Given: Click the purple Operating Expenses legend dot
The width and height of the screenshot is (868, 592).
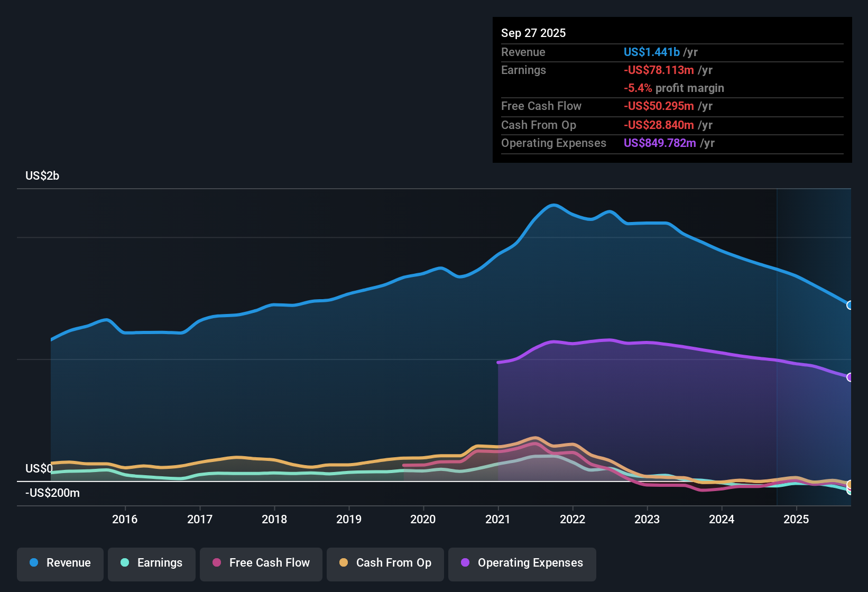Looking at the screenshot, I should coord(465,562).
